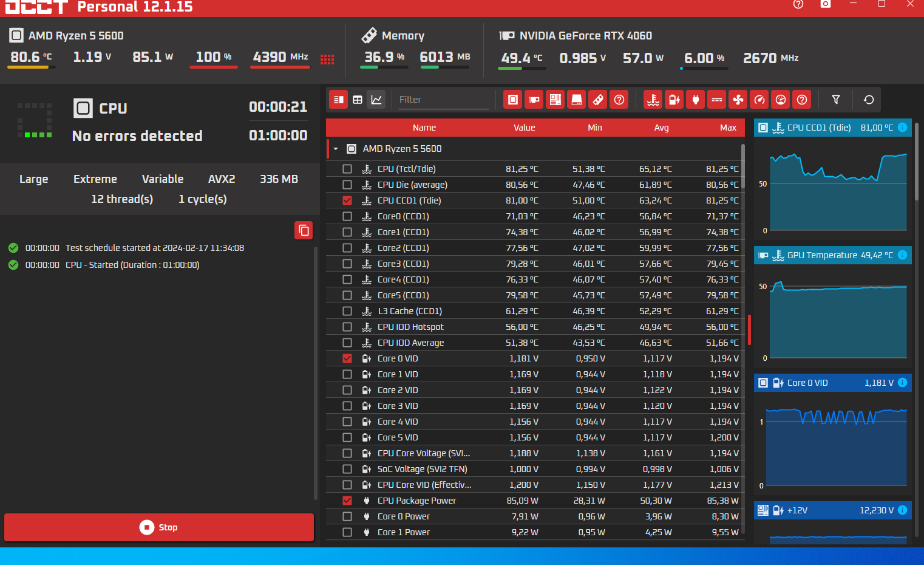The height and width of the screenshot is (565, 924).
Task: Toggle the unknown sensor type question filter
Action: pos(802,100)
